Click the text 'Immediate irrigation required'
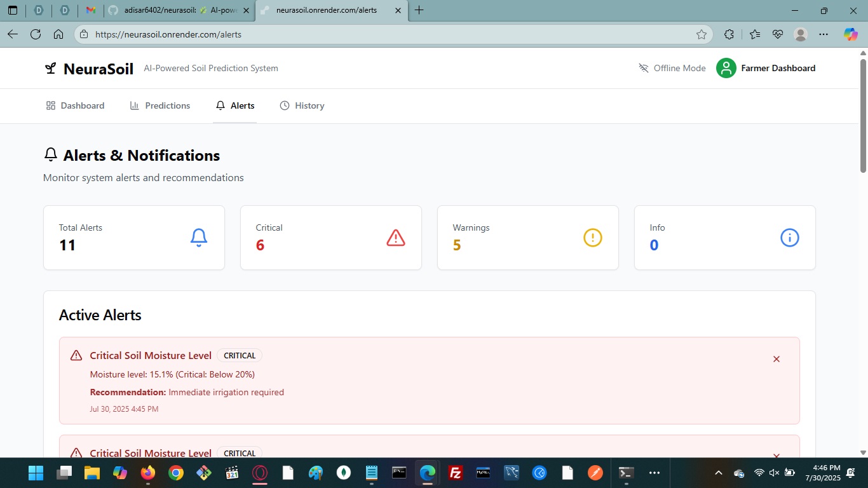The image size is (868, 488). [226, 392]
